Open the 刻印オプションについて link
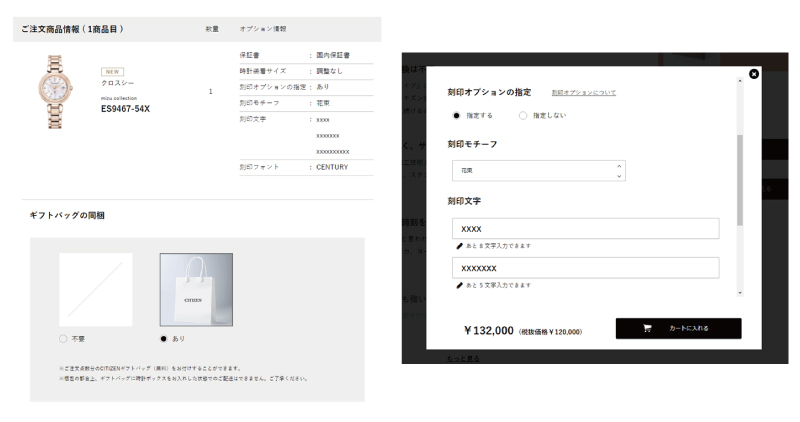Viewport: 800px width, 422px height. click(584, 92)
